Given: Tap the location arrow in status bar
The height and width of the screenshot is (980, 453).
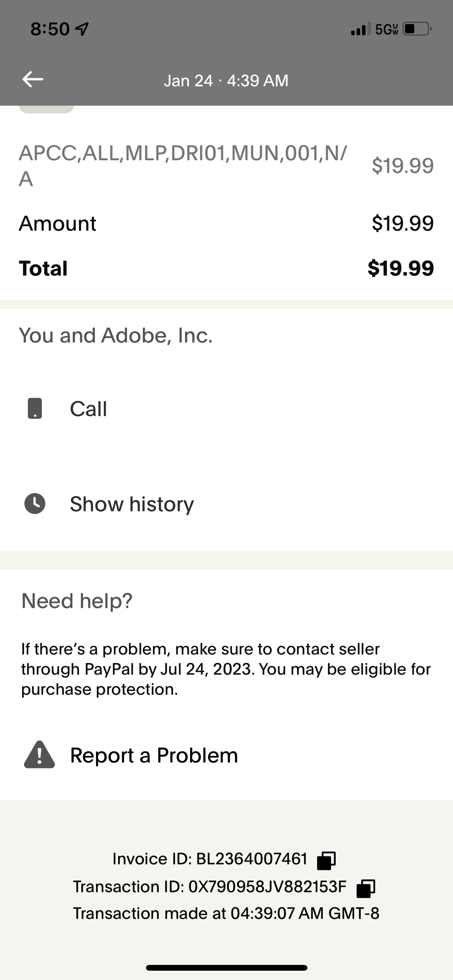Looking at the screenshot, I should 82,29.
